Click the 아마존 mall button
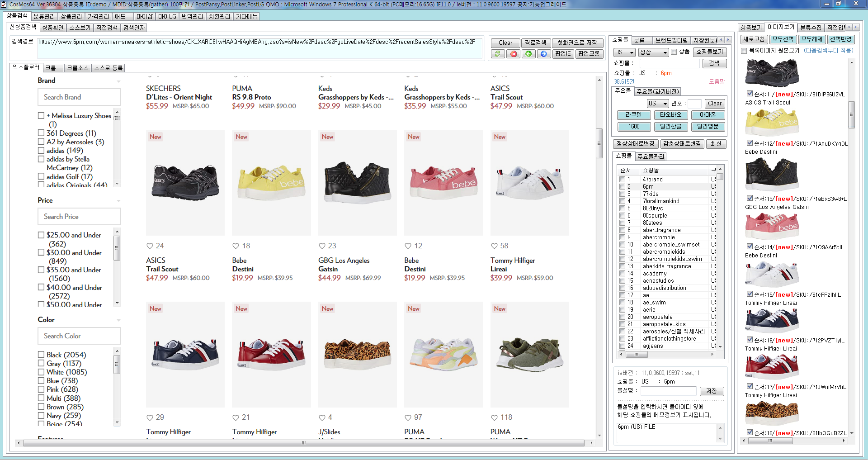The image size is (868, 460). click(708, 115)
